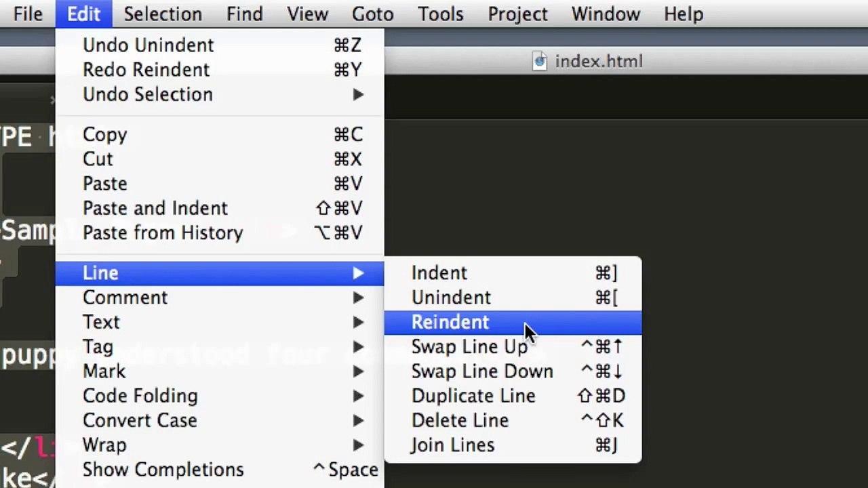This screenshot has width=868, height=488.
Task: Expand the Code Folding submenu
Action: coord(220,396)
